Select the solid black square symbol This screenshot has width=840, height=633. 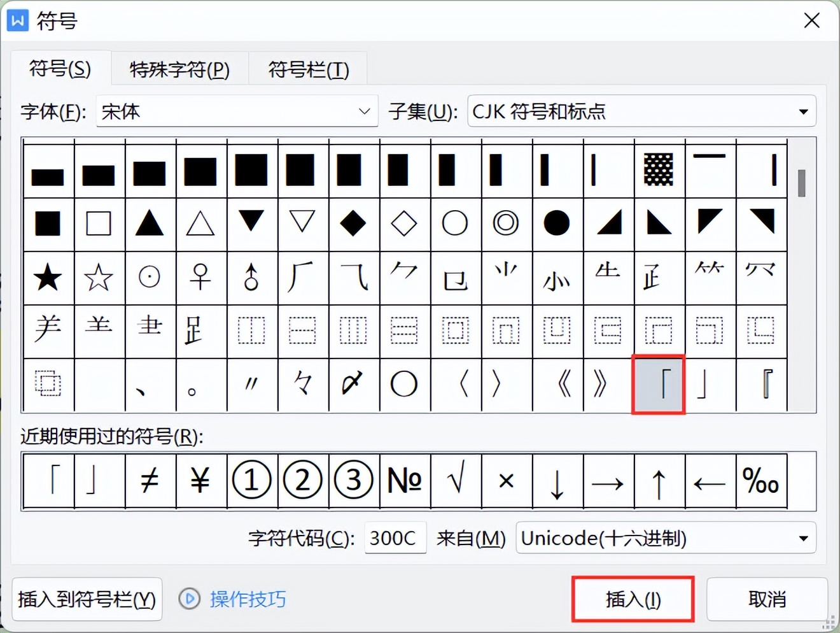click(x=48, y=224)
